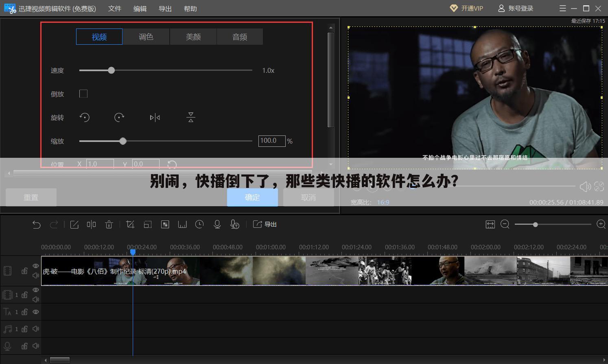Screen dimensions: 608x364
Task: Hide the text track eye icon
Action: click(36, 312)
